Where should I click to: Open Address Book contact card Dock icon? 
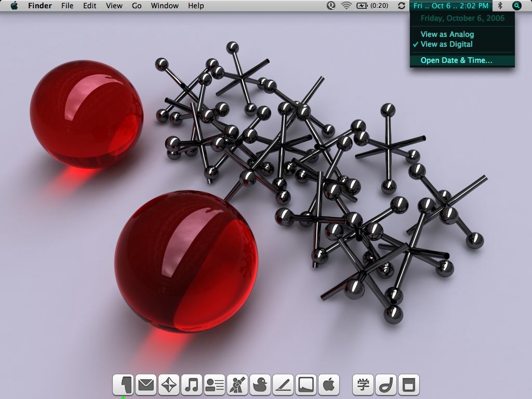pyautogui.click(x=215, y=385)
